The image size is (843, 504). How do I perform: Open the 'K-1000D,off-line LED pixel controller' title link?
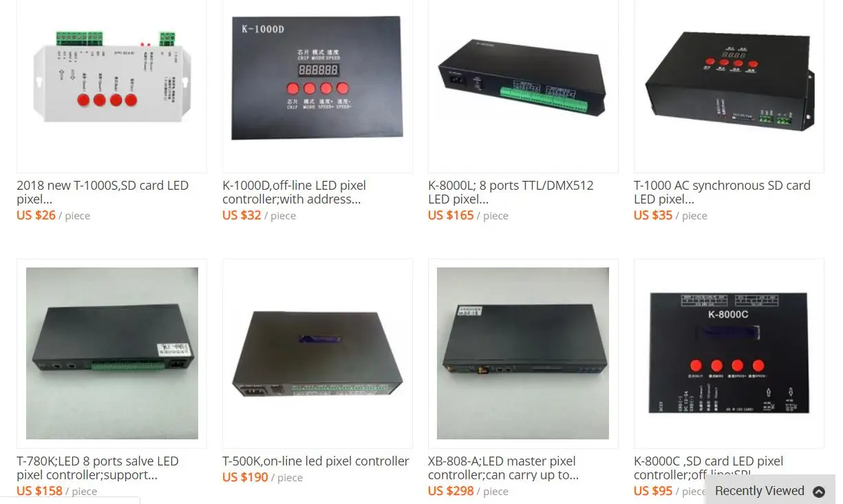pyautogui.click(x=295, y=193)
